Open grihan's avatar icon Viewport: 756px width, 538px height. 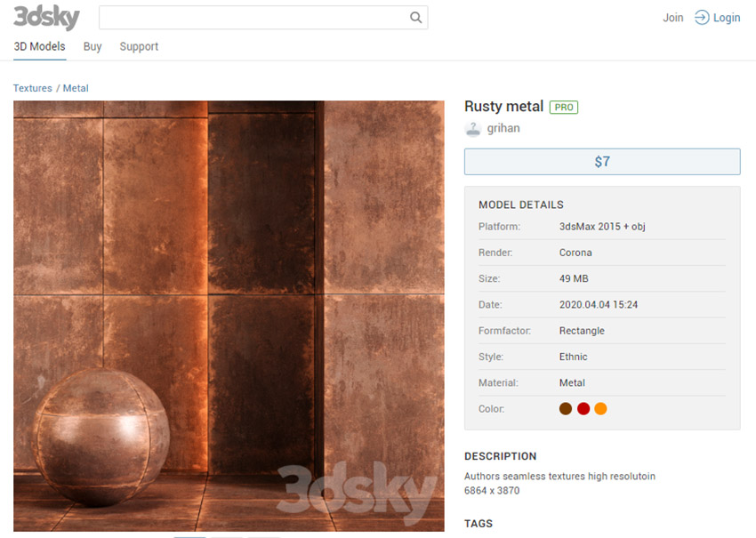pyautogui.click(x=473, y=129)
